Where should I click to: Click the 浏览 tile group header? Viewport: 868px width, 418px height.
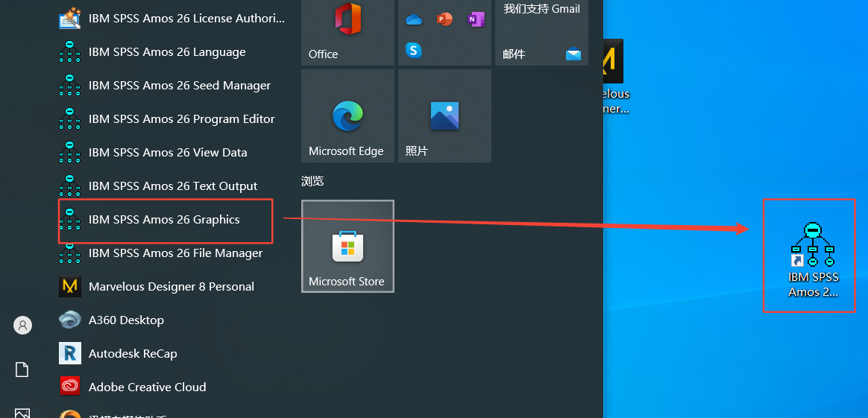pyautogui.click(x=312, y=181)
